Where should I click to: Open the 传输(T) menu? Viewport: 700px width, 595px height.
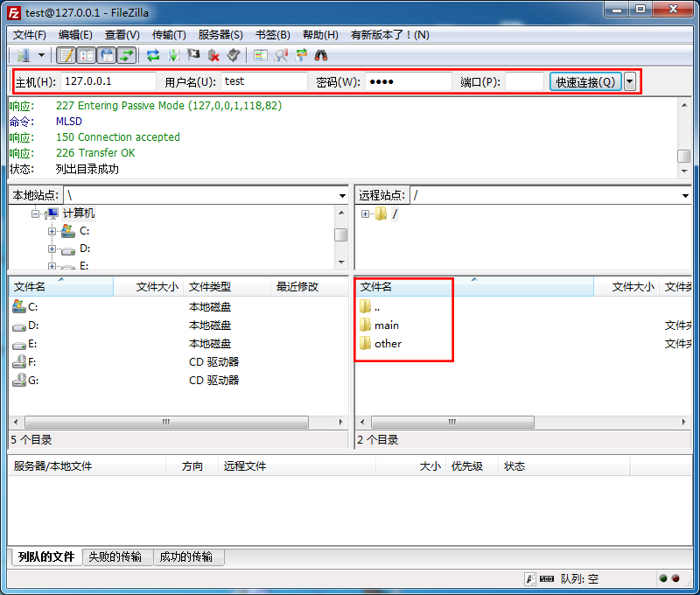169,35
